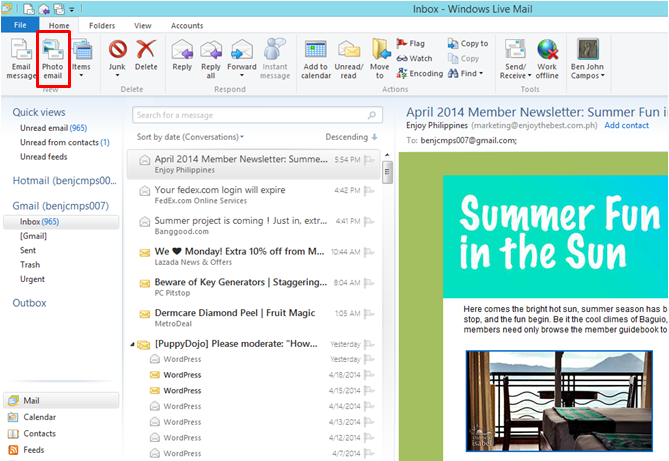Image resolution: width=669 pixels, height=461 pixels.
Task: Open Banggood Summer project email
Action: pyautogui.click(x=254, y=225)
